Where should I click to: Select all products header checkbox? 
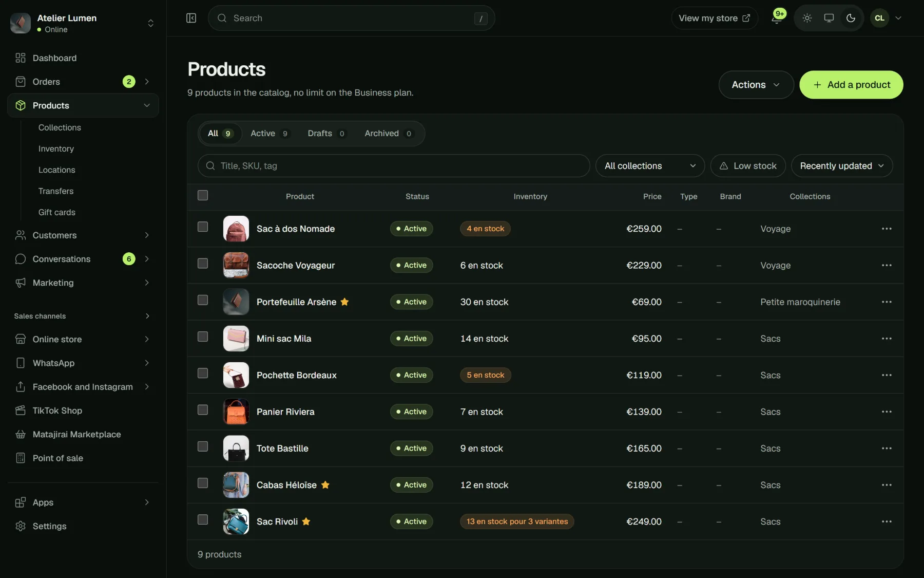click(x=203, y=195)
